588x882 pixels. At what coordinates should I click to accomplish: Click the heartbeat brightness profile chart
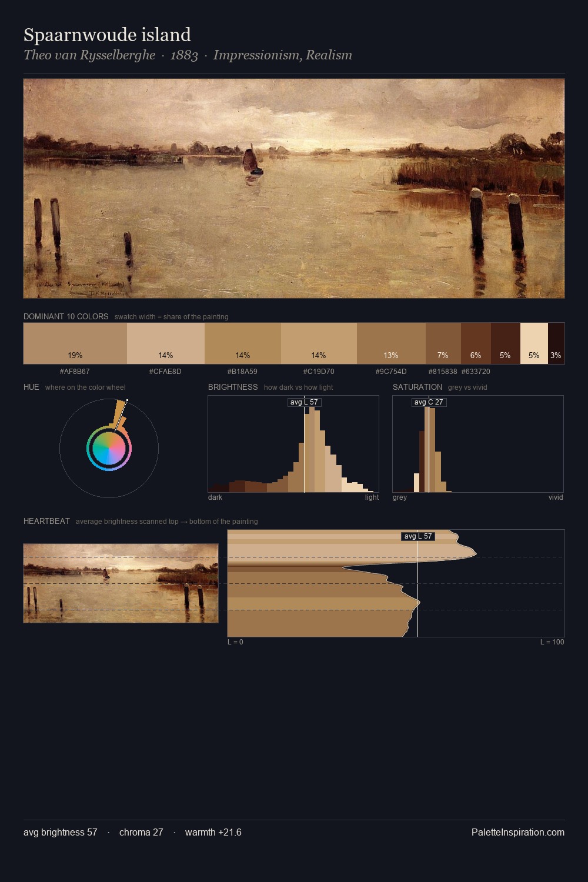pyautogui.click(x=396, y=583)
